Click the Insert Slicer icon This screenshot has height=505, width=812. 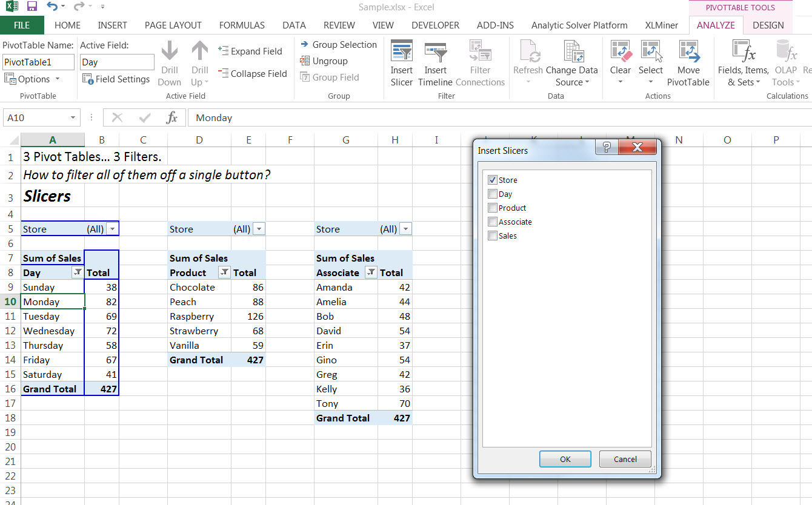(x=401, y=53)
